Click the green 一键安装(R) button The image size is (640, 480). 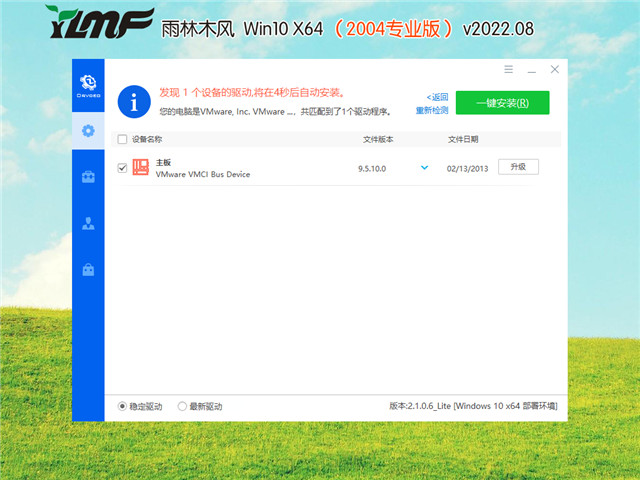502,102
